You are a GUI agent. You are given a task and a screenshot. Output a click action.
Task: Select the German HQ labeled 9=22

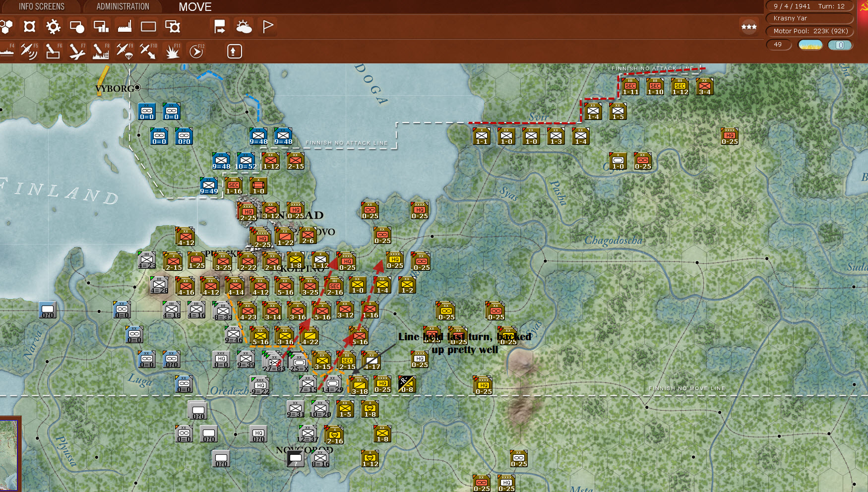(x=260, y=386)
